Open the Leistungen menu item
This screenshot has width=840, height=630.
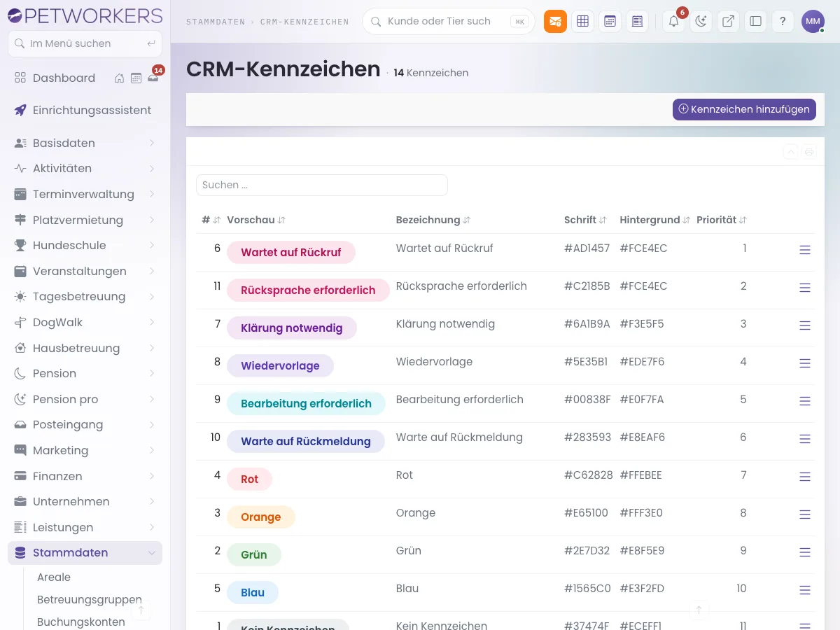[x=85, y=527]
